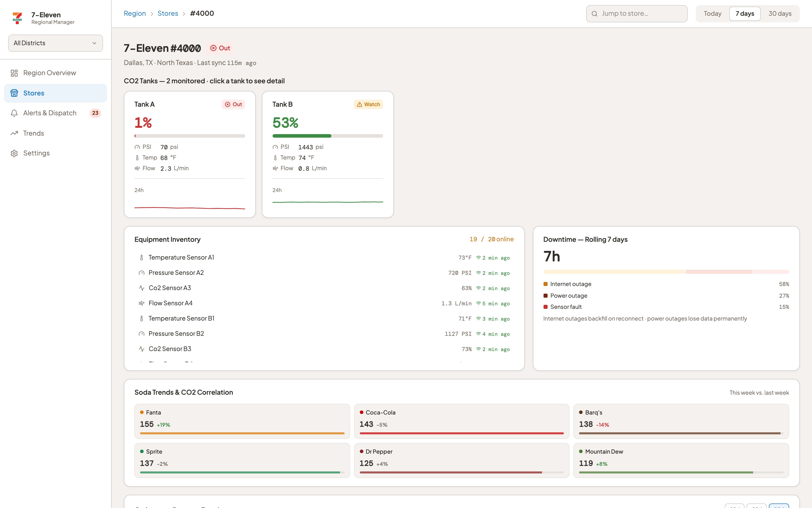Focus the Jump to store search field
Viewport: 812px width, 508px height.
click(x=636, y=14)
